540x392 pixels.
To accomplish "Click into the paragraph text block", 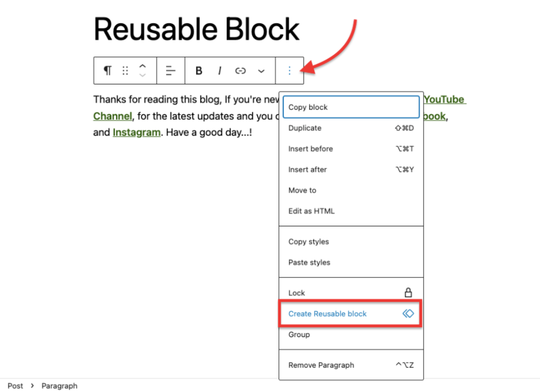I will coord(186,116).
